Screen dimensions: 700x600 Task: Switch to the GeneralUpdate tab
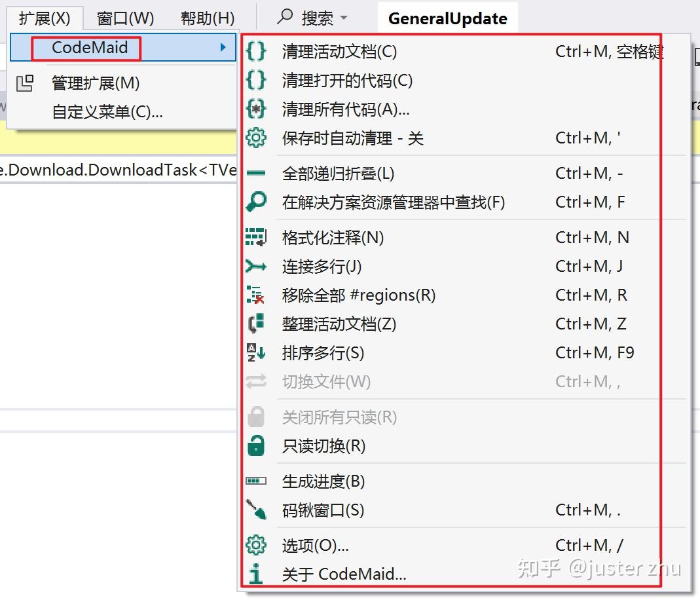point(447,18)
